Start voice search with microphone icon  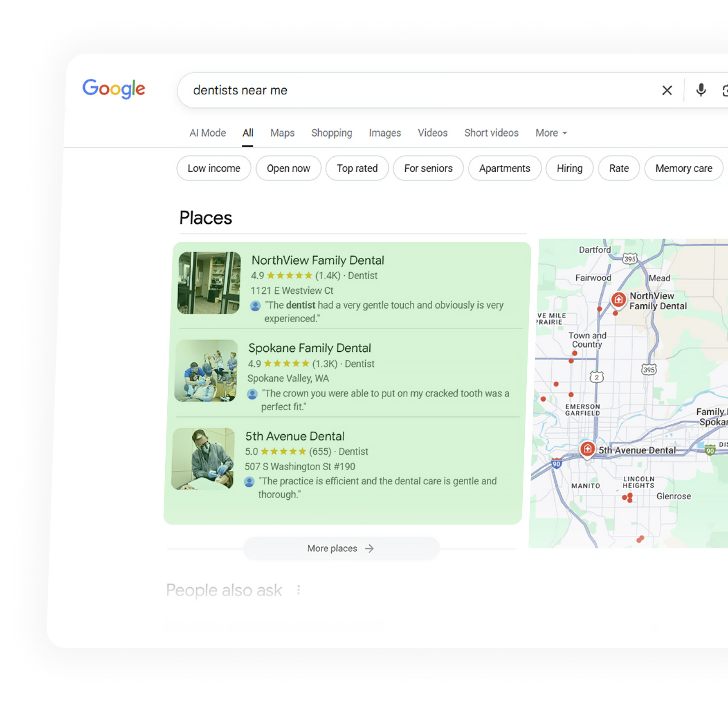coord(701,90)
